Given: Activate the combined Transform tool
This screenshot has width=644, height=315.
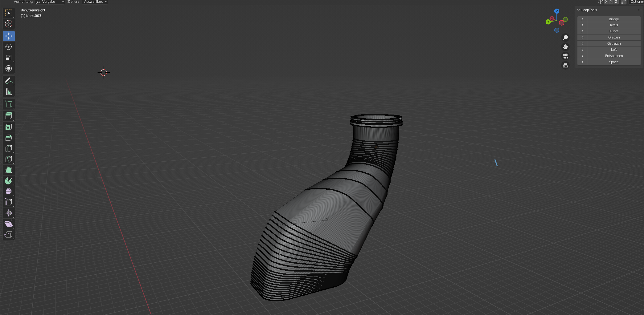Looking at the screenshot, I should 9,68.
